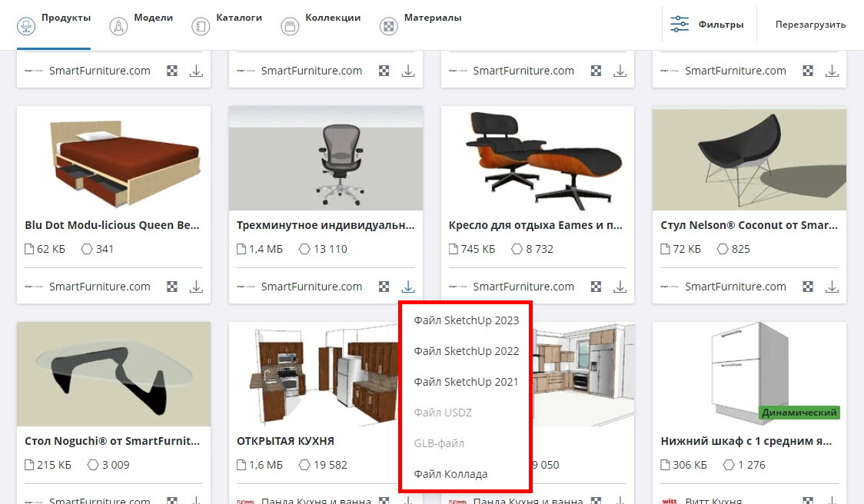Click the Каталоги book icon
864x504 pixels.
pos(201,26)
